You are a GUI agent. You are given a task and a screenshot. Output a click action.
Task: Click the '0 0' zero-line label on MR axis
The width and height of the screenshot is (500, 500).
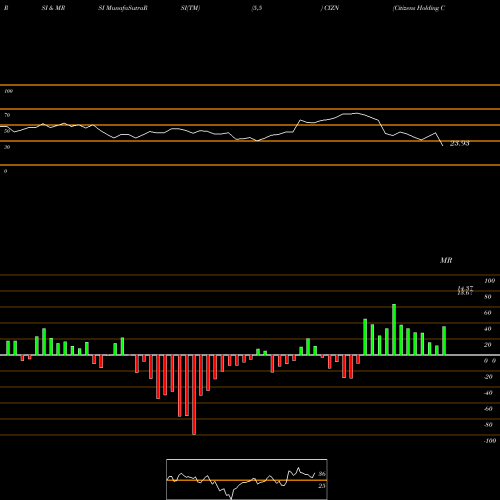point(490,361)
